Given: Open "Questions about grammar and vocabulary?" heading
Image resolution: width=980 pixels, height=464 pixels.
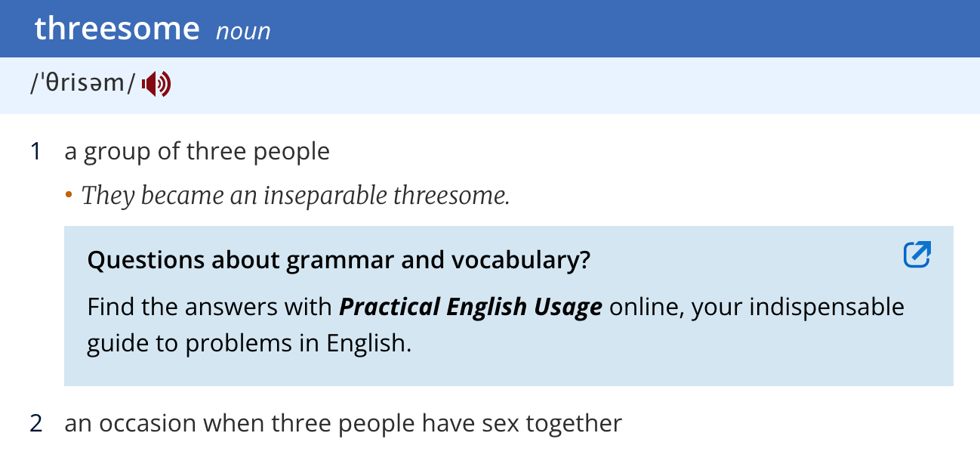Looking at the screenshot, I should [x=338, y=260].
